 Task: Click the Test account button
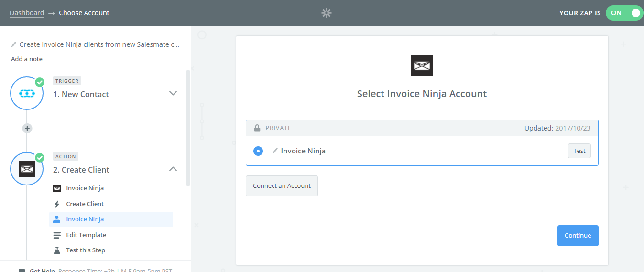pos(579,151)
